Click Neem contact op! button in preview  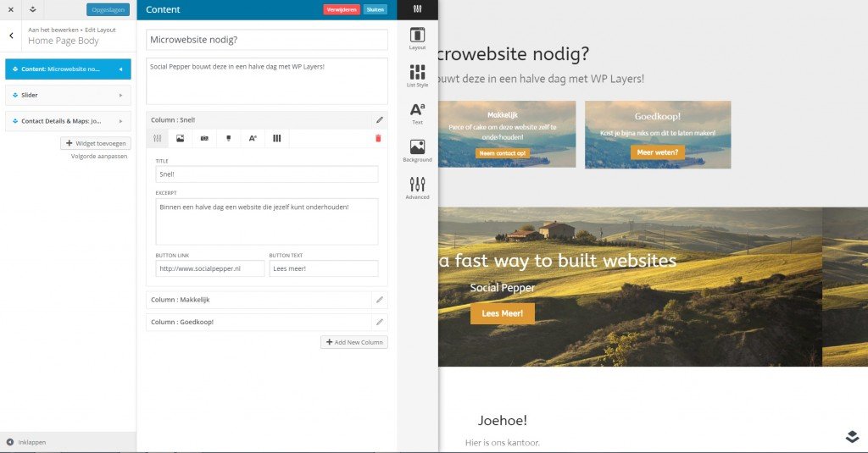point(503,153)
